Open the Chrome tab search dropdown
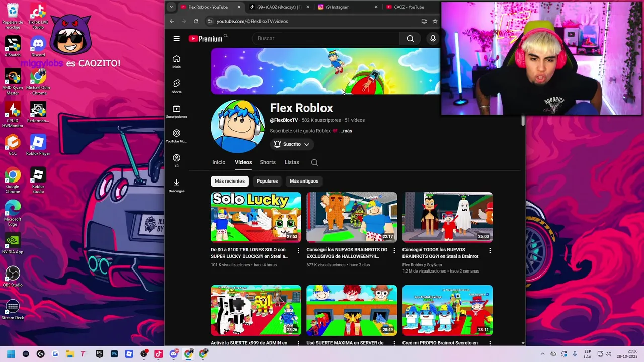Screen dimensions: 644x362 click(x=171, y=7)
